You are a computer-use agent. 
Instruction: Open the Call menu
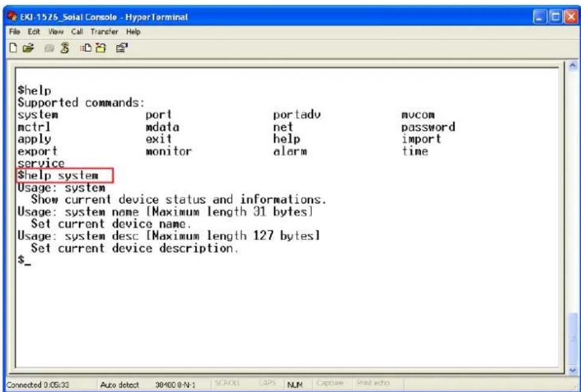(77, 32)
